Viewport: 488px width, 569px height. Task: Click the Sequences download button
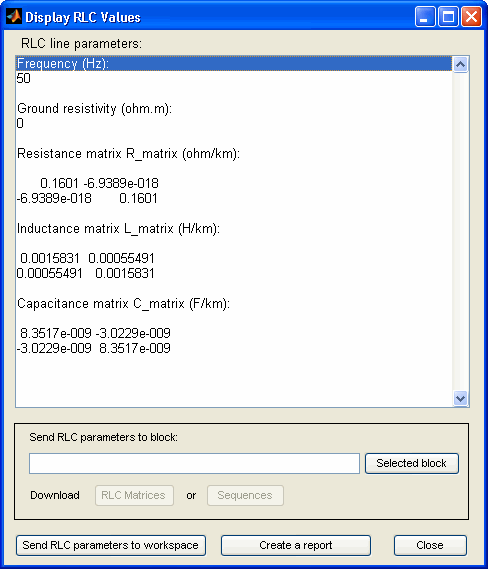[x=245, y=495]
